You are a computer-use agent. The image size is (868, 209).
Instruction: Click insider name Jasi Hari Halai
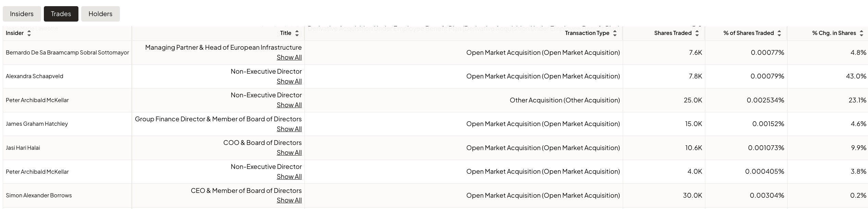coord(23,148)
